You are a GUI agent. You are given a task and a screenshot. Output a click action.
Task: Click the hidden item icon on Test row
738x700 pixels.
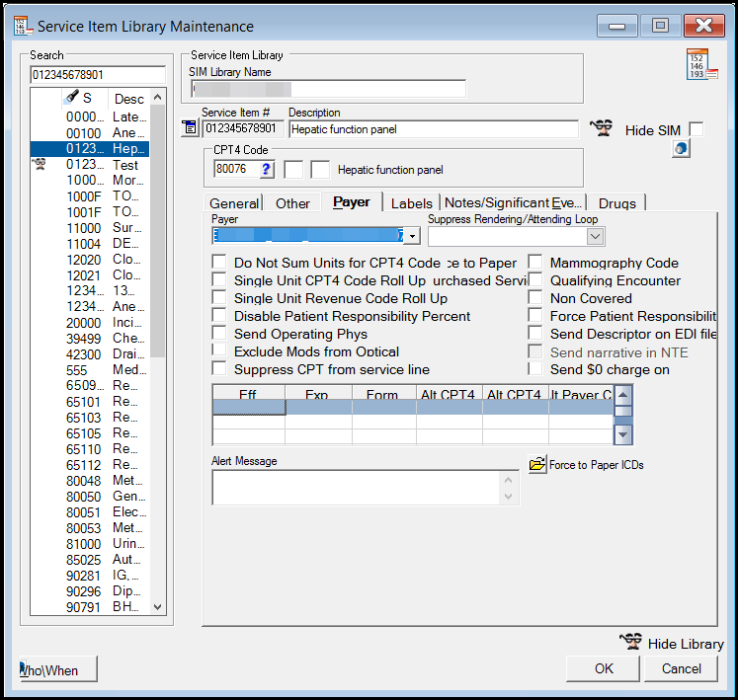click(x=40, y=165)
